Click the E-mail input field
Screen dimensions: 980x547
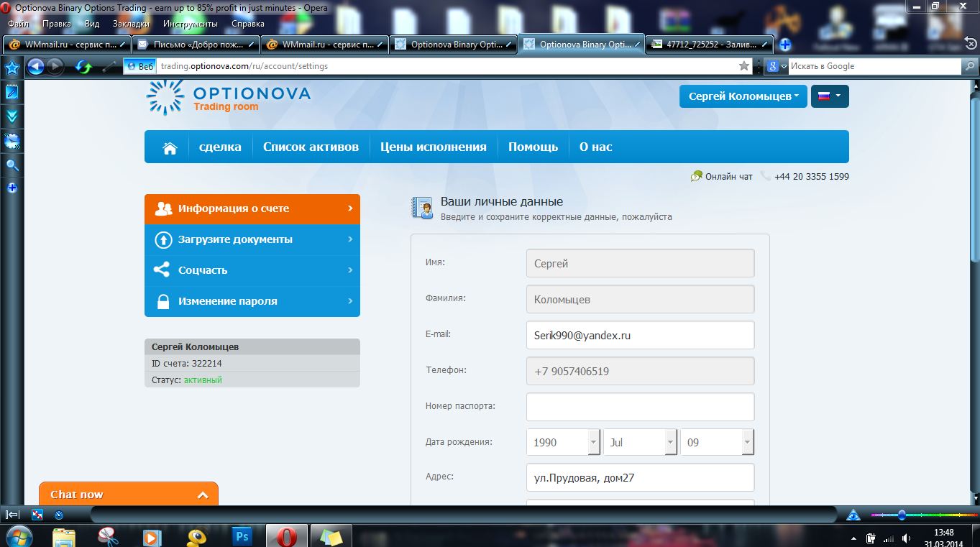(x=640, y=335)
